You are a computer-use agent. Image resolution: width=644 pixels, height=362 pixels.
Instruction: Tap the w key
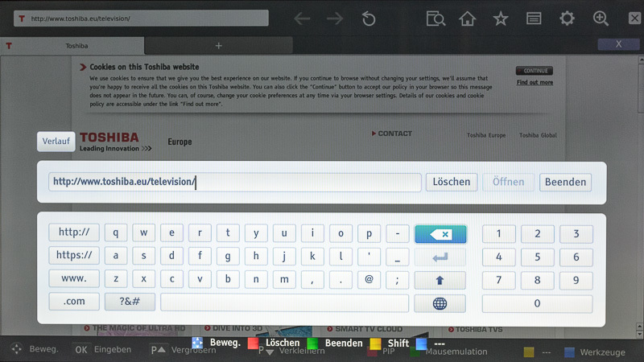(144, 232)
